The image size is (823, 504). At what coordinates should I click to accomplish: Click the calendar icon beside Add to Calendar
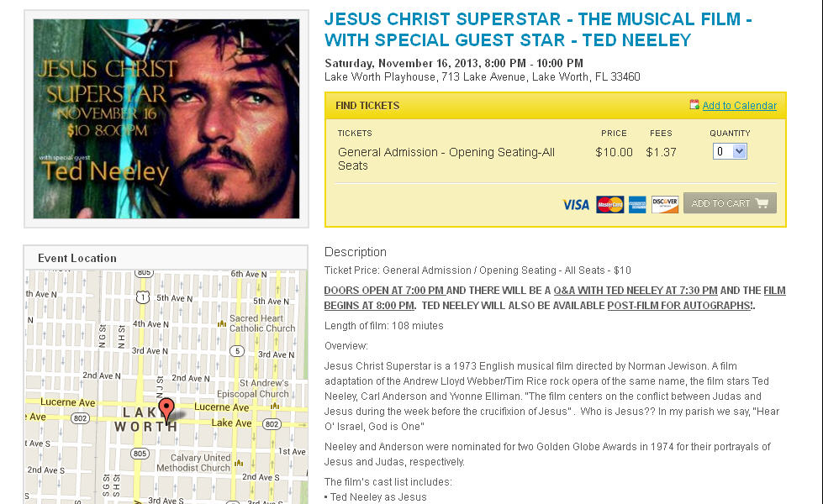(694, 105)
